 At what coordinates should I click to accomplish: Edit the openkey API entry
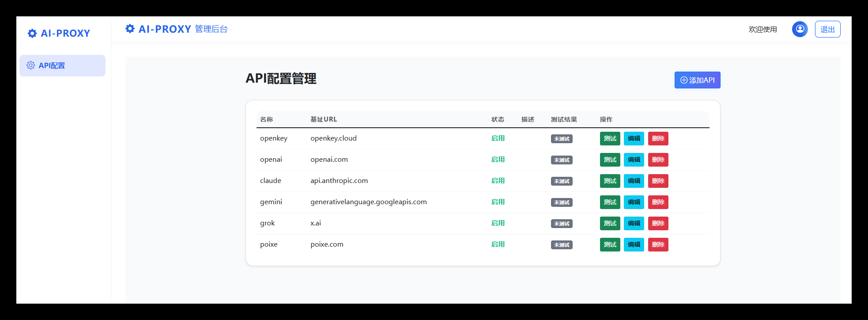tap(634, 138)
